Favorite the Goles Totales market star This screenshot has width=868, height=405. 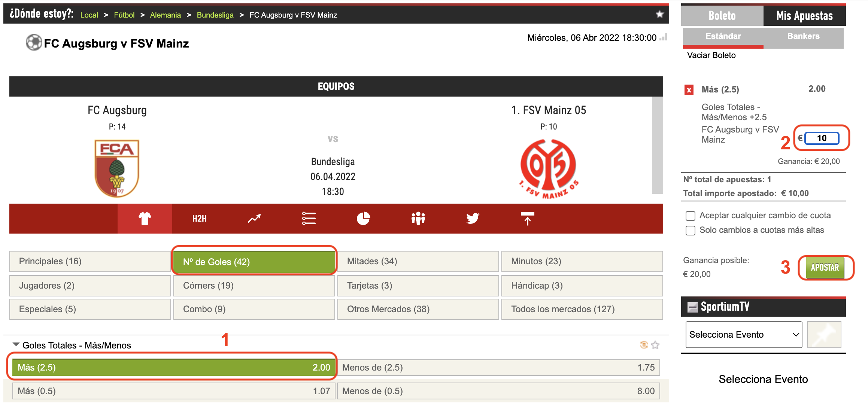click(x=655, y=345)
